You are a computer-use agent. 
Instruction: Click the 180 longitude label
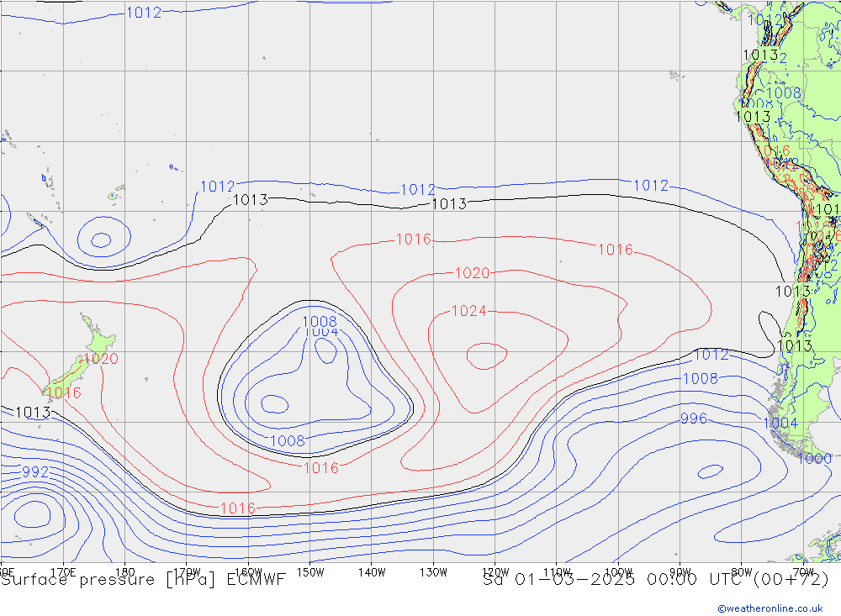[125, 572]
